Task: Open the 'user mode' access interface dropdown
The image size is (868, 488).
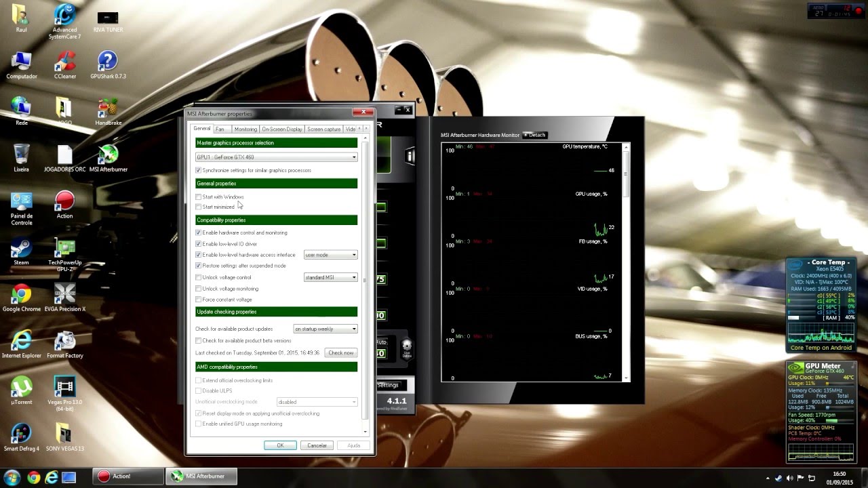Action: [x=330, y=255]
